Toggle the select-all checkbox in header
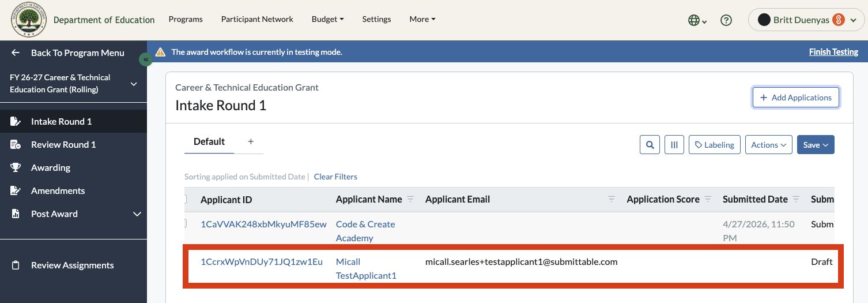Image resolution: width=868 pixels, height=303 pixels. (x=185, y=199)
